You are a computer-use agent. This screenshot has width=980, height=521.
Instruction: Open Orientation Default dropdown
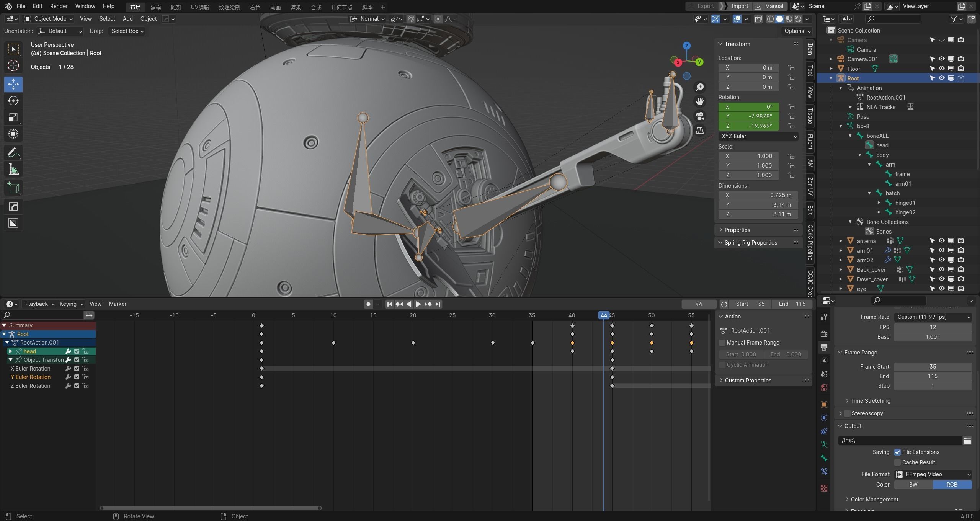point(60,31)
